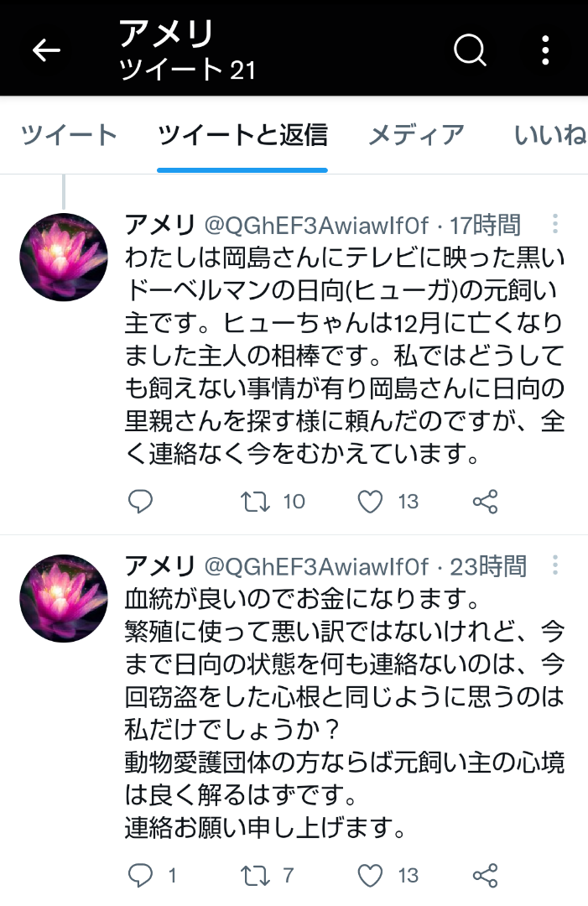
Task: Open search with the magnifier icon
Action: 471,50
